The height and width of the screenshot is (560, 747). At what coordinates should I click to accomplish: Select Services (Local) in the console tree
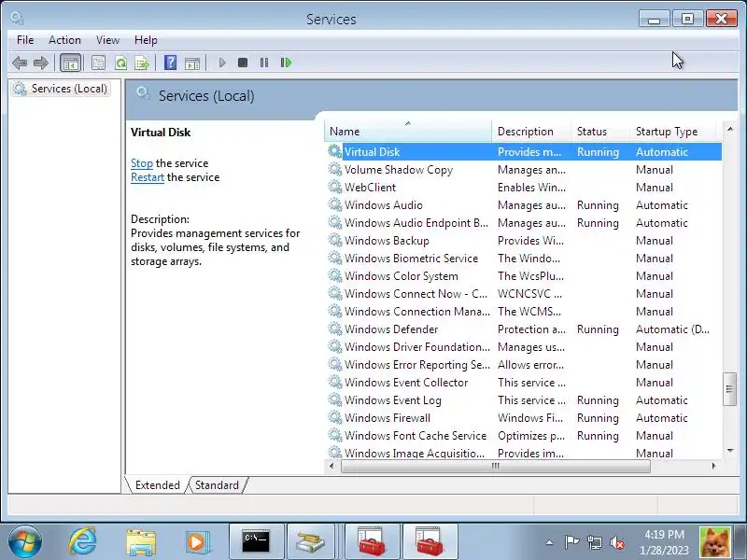[x=61, y=89]
